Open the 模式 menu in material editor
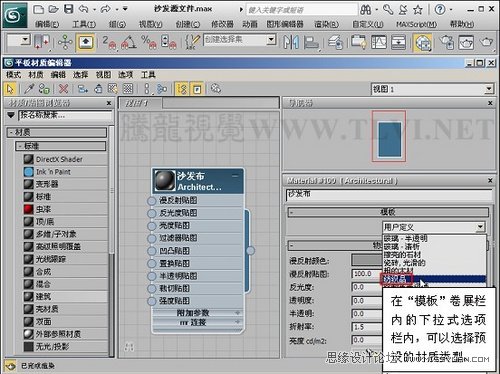 pyautogui.click(x=13, y=75)
